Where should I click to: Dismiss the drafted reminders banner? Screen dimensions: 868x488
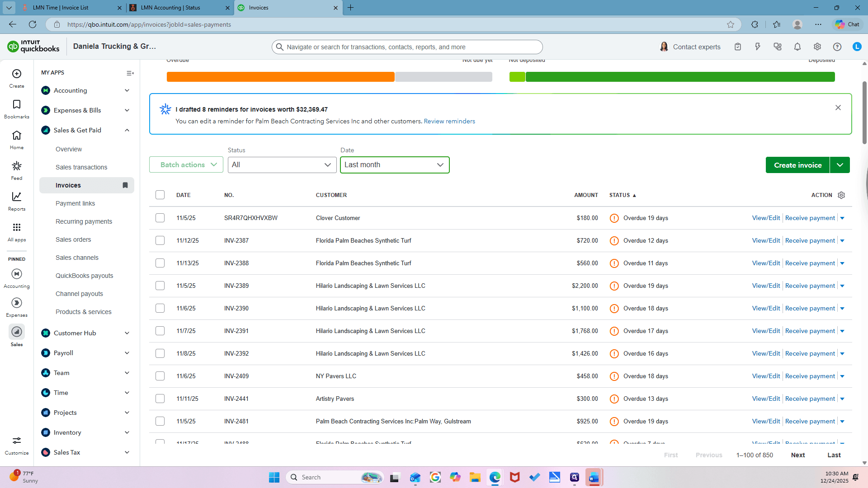tap(838, 108)
